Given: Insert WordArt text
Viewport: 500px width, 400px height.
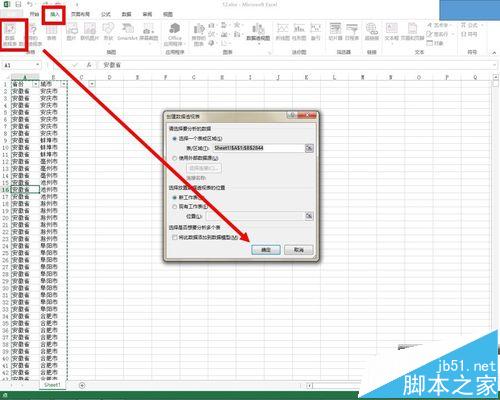Looking at the screenshot, I should coord(438,25).
